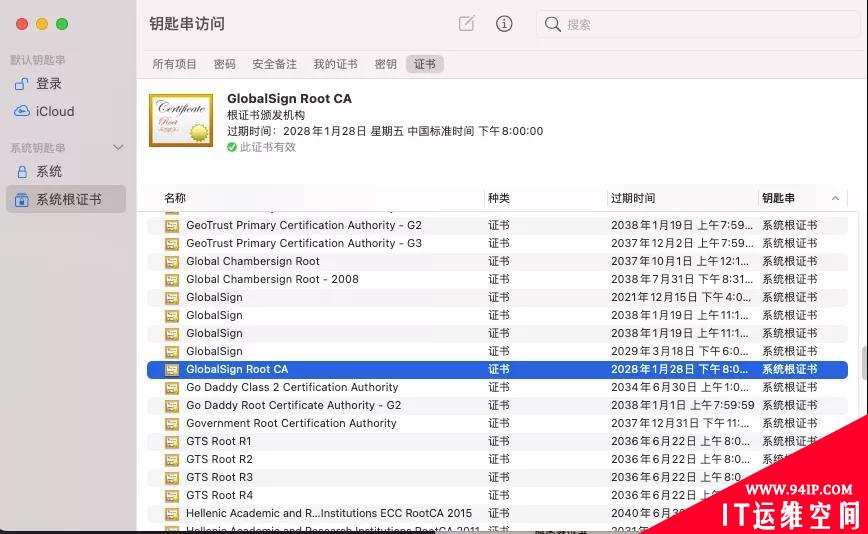
Task: Click icon beside Go Daddy Root G2 row
Action: point(172,406)
